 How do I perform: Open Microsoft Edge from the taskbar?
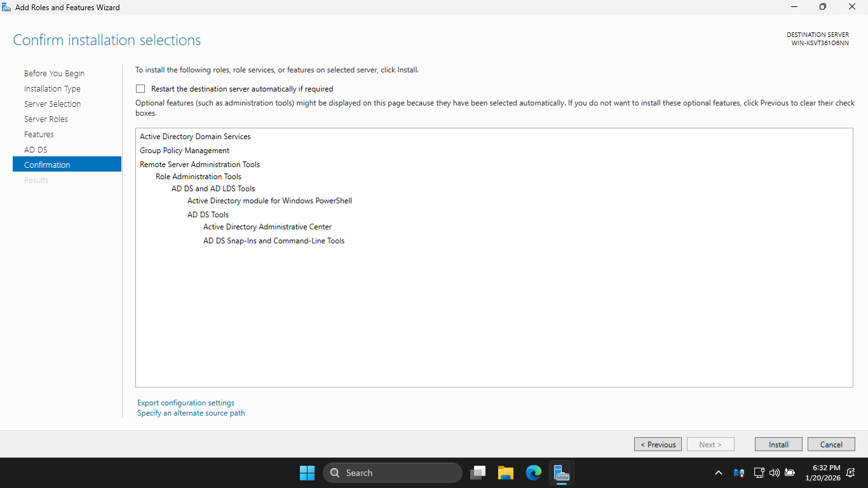pyautogui.click(x=533, y=473)
